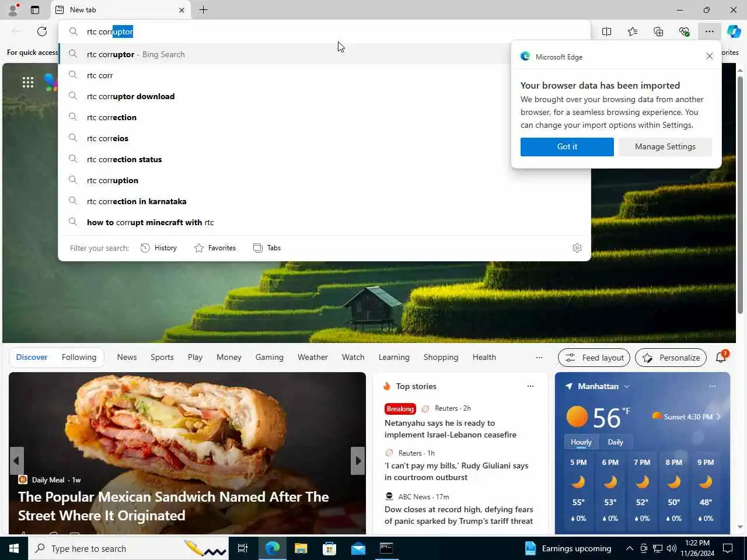Open Rudy Giuliani courtroom story

pos(456,471)
